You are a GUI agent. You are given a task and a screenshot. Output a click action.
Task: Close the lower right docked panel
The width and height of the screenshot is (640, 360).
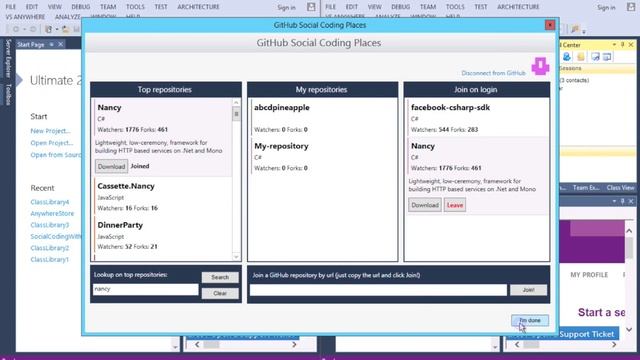(x=631, y=201)
